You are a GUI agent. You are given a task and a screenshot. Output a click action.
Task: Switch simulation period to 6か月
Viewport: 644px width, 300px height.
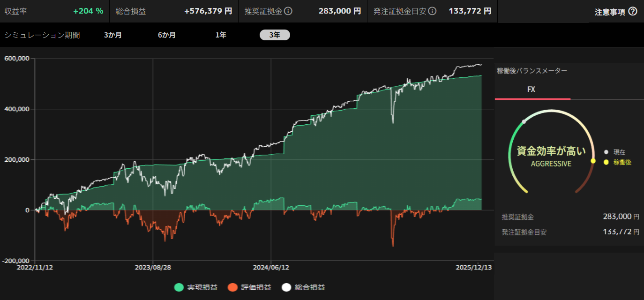coord(167,35)
